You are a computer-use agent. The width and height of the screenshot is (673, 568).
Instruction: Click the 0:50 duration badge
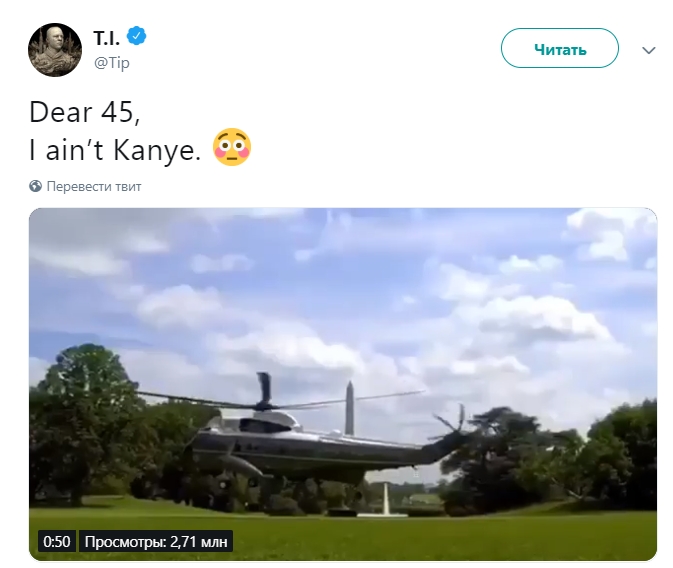pyautogui.click(x=56, y=542)
